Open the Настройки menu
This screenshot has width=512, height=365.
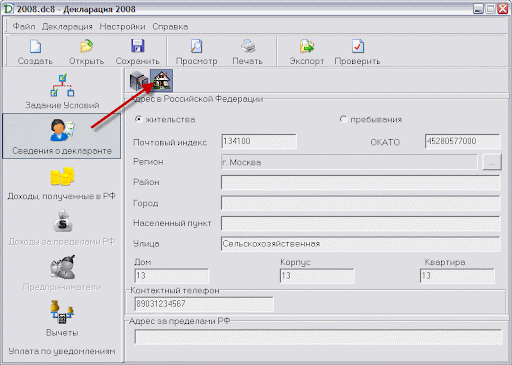pyautogui.click(x=122, y=26)
